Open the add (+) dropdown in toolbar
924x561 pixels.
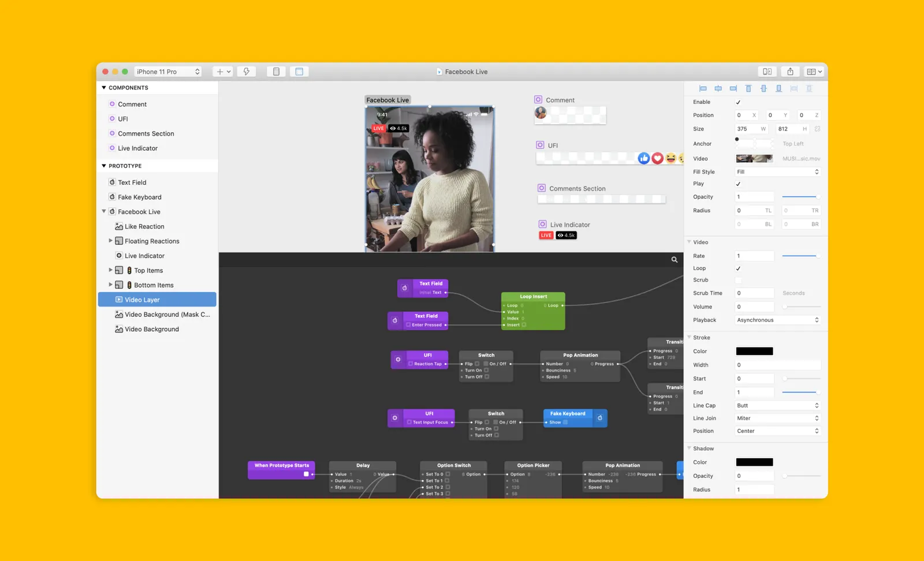click(x=223, y=72)
